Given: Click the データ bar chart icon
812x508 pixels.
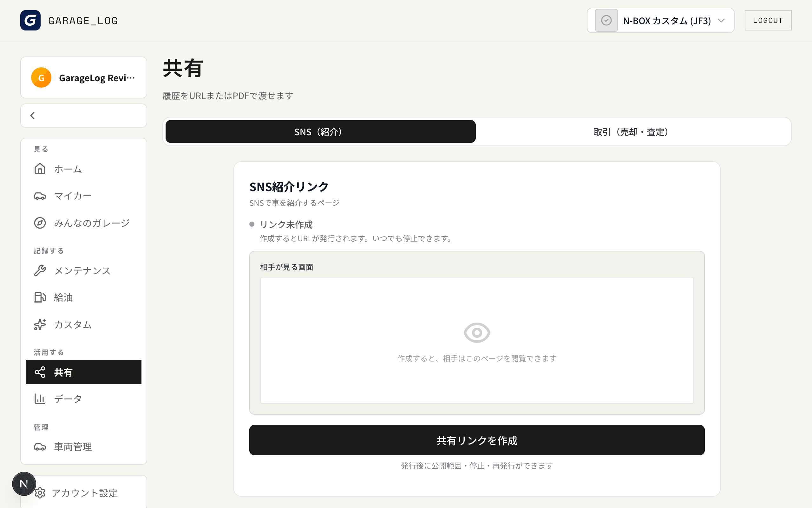Looking at the screenshot, I should 40,399.
